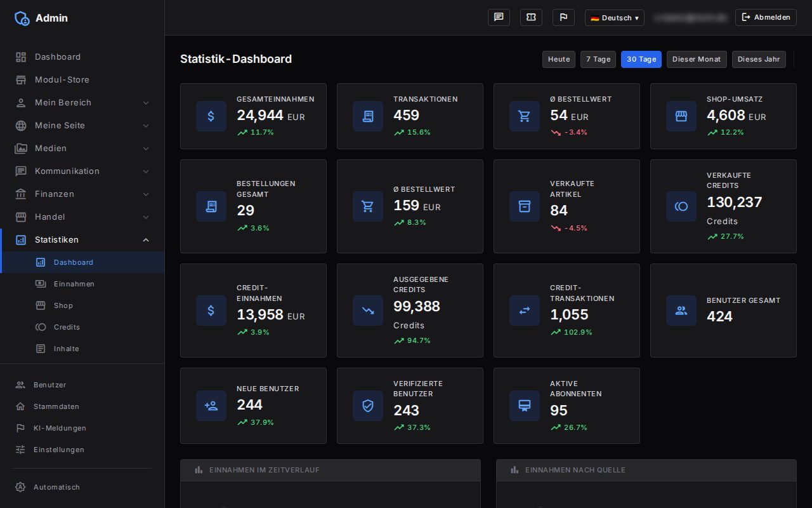Image resolution: width=812 pixels, height=508 pixels.
Task: Toggle the Automatisch theme setting
Action: tap(82, 487)
